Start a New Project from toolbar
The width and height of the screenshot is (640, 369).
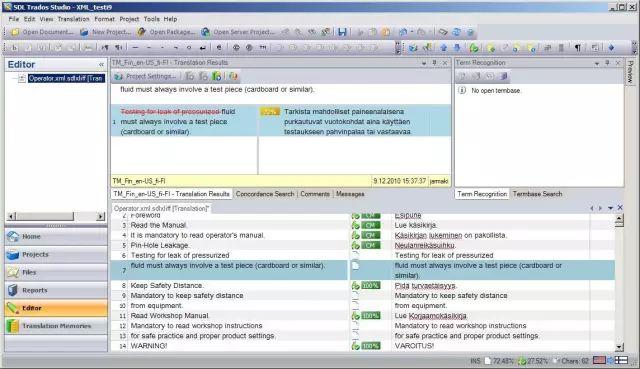[106, 32]
